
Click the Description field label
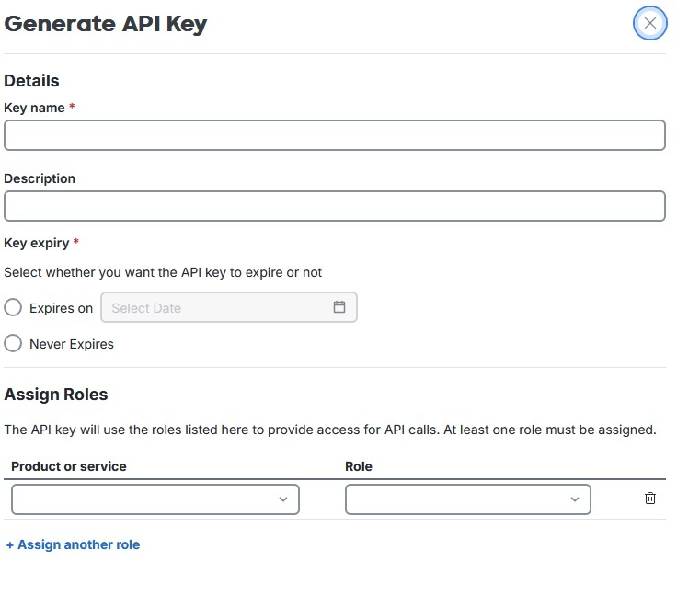[40, 178]
